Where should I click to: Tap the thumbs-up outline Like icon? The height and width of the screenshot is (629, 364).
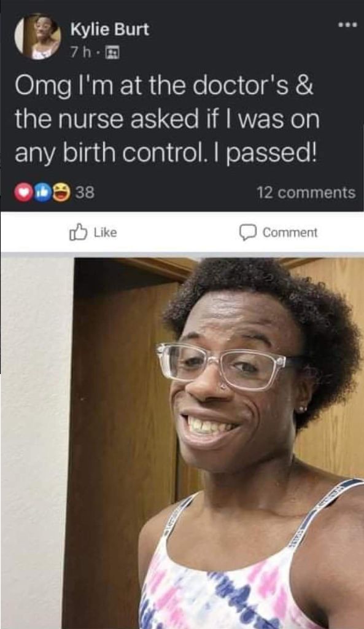click(78, 232)
